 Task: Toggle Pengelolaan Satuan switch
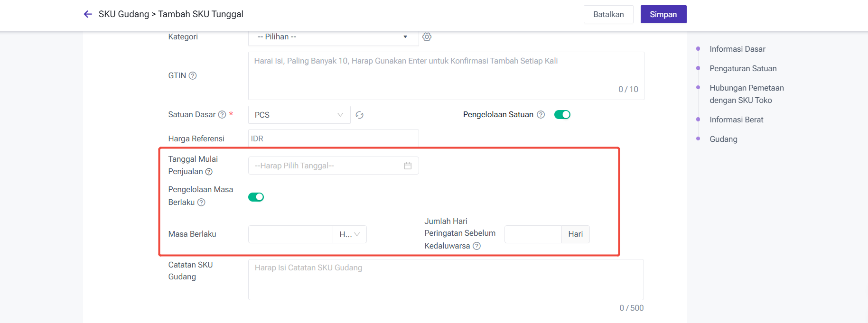pos(562,115)
